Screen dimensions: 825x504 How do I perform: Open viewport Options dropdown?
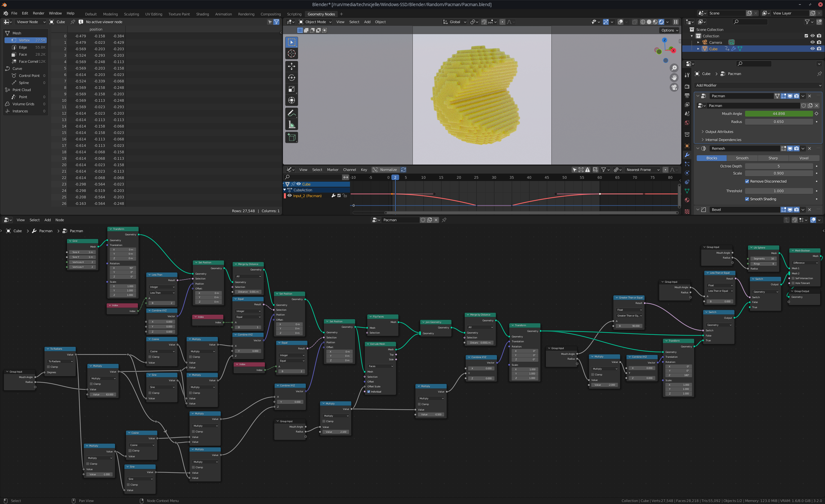tap(670, 30)
